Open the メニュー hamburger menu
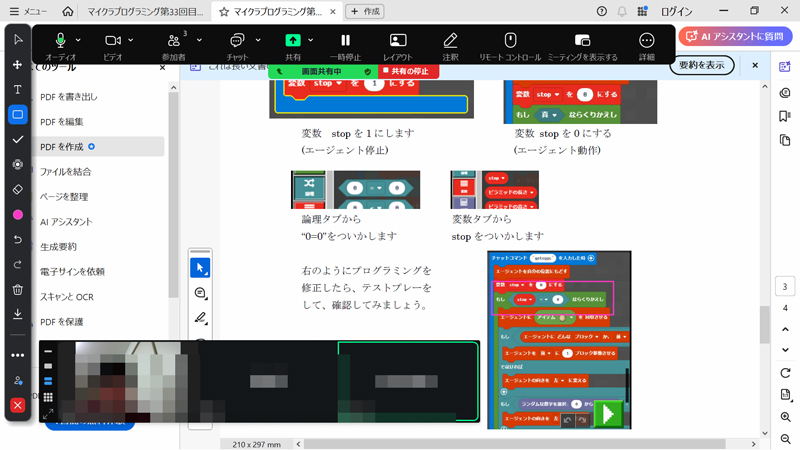The image size is (800, 450). point(27,11)
